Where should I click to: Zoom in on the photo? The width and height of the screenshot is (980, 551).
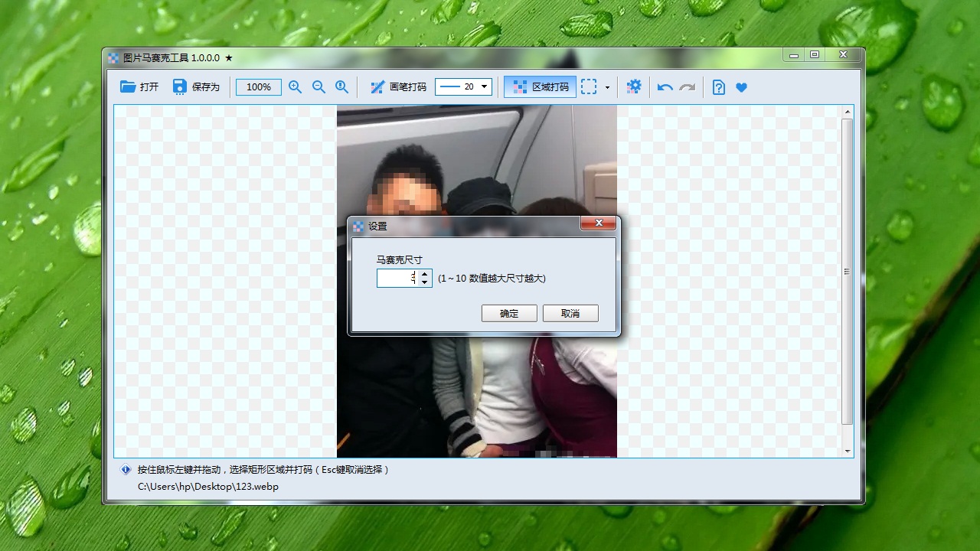pos(295,86)
